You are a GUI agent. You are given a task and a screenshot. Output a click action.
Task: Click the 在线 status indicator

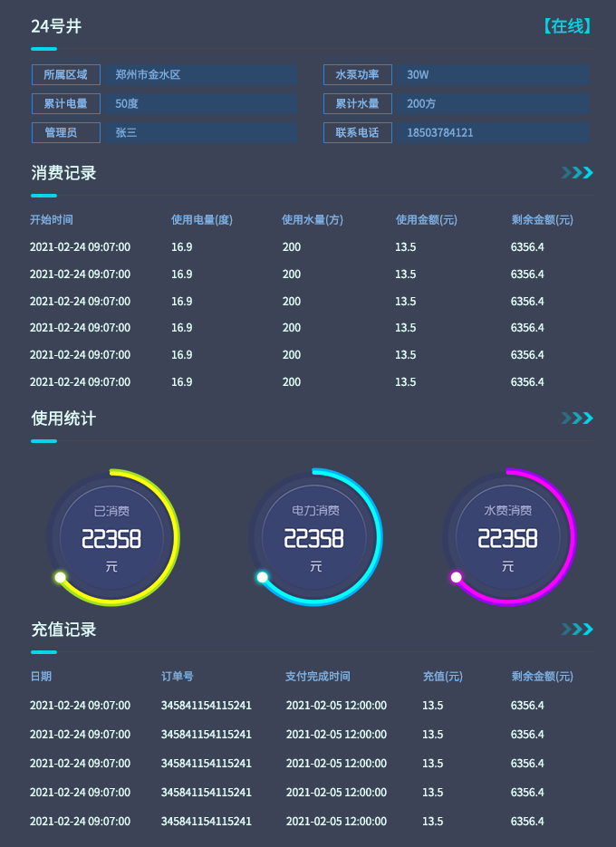566,26
